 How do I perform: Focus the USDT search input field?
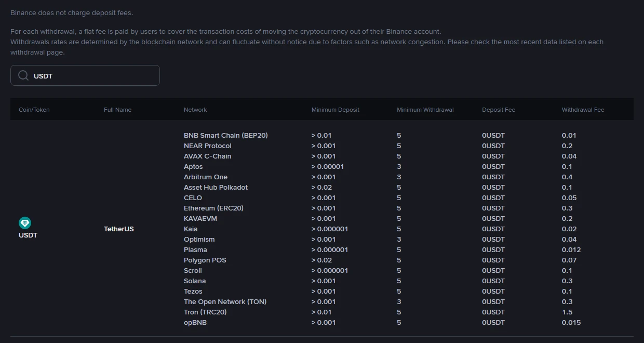85,75
